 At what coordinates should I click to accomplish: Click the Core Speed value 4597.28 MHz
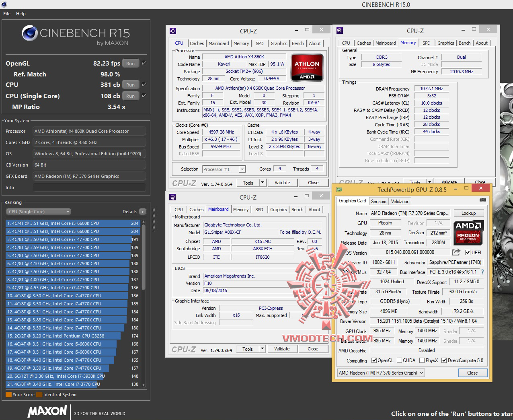coord(221,132)
